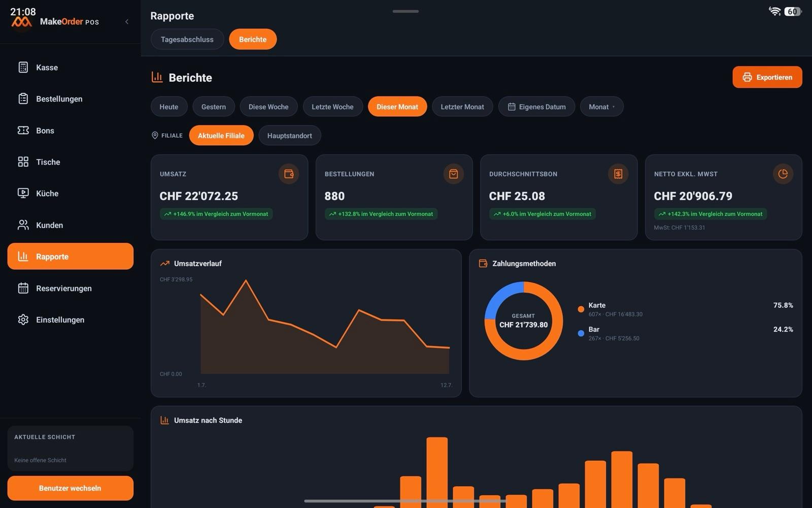Click the orange Karte legend dot
The height and width of the screenshot is (508, 812).
pyautogui.click(x=581, y=309)
